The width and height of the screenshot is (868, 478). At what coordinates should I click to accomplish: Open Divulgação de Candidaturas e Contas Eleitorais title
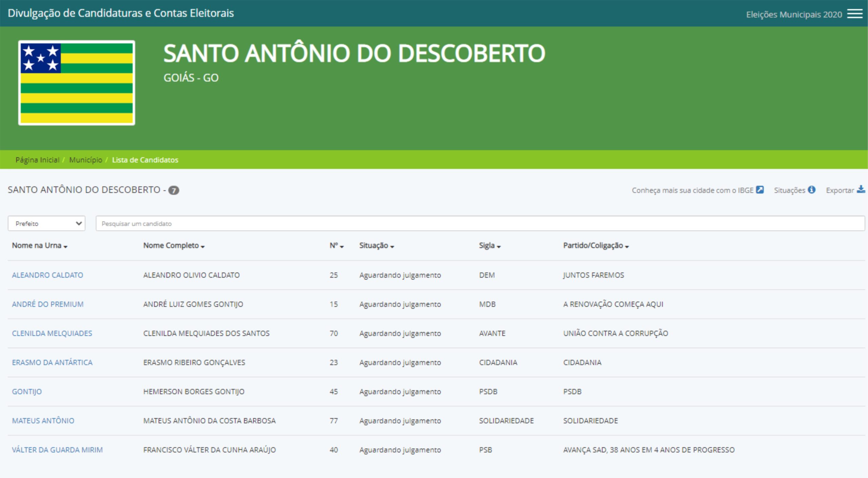121,13
